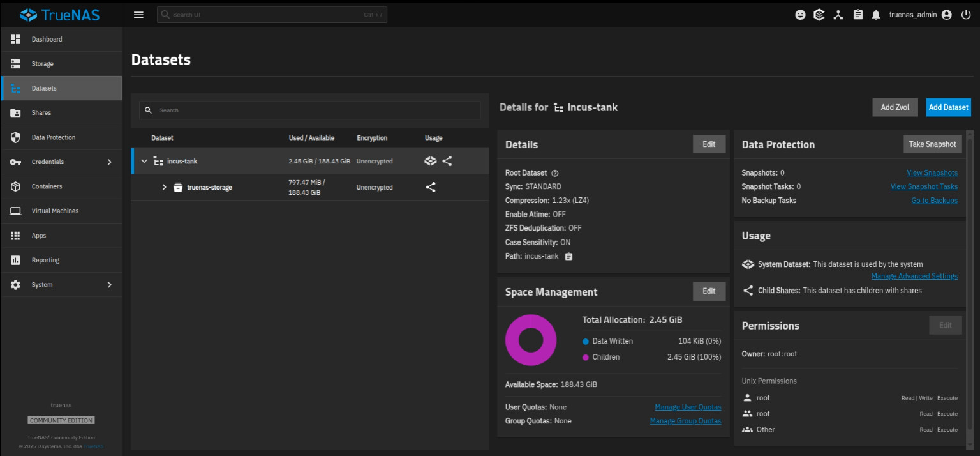980x456 pixels.
Task: Toggle the hamburger sidebar menu button
Action: coord(138,15)
